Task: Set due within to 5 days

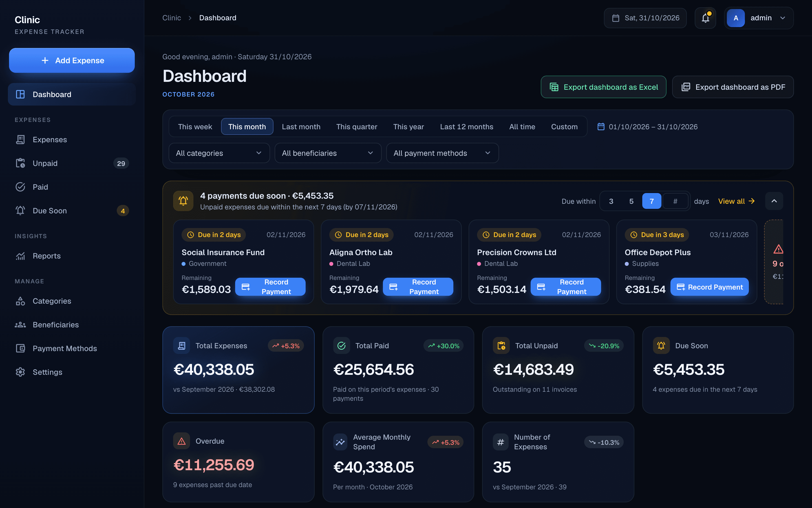Action: (x=631, y=201)
